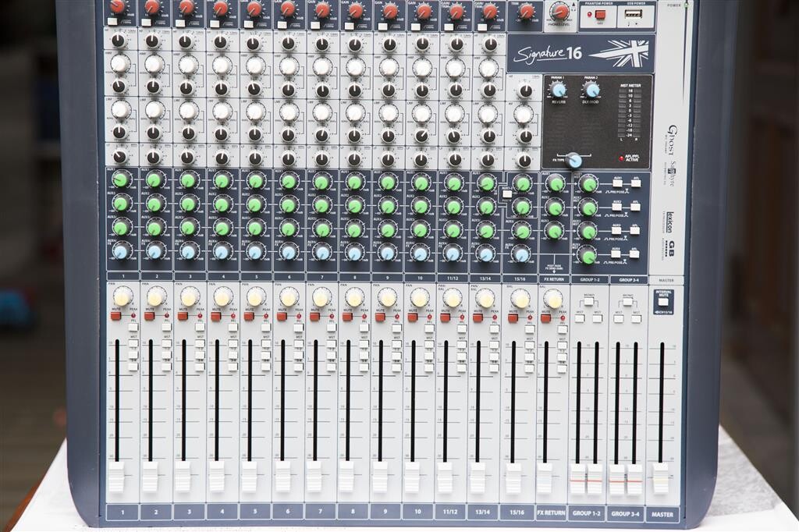
Task: Turn the Pan knob on channel 5
Action: pos(255,296)
